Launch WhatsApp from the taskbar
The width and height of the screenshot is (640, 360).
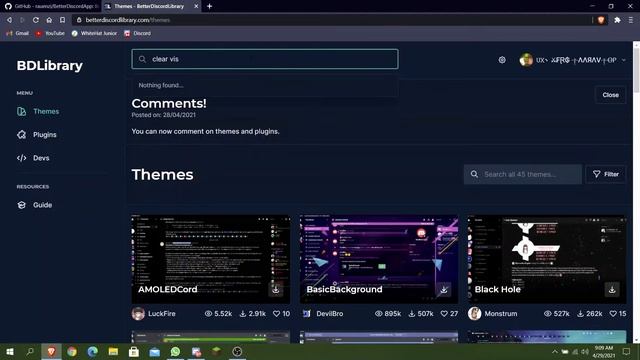click(176, 351)
